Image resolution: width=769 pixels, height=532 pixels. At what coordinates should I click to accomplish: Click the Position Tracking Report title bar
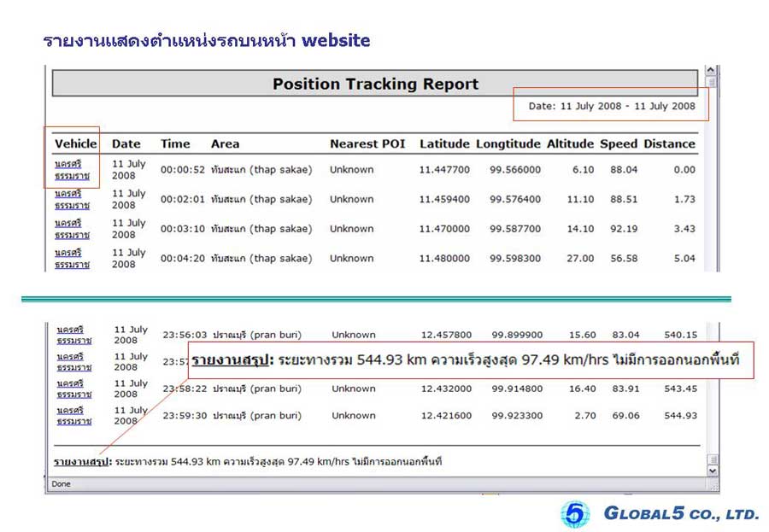point(375,84)
